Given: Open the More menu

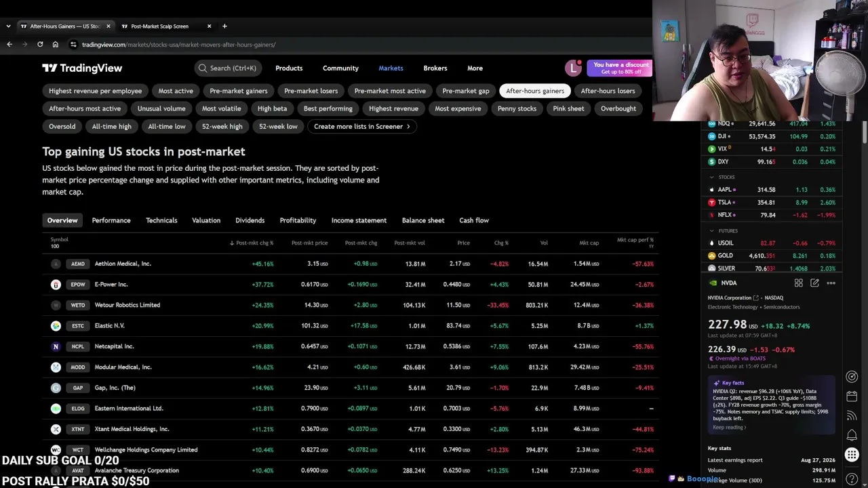Looking at the screenshot, I should (x=475, y=68).
